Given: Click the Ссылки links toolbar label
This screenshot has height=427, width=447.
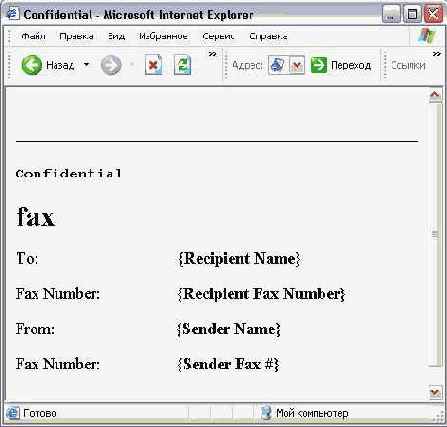Looking at the screenshot, I should 408,65.
